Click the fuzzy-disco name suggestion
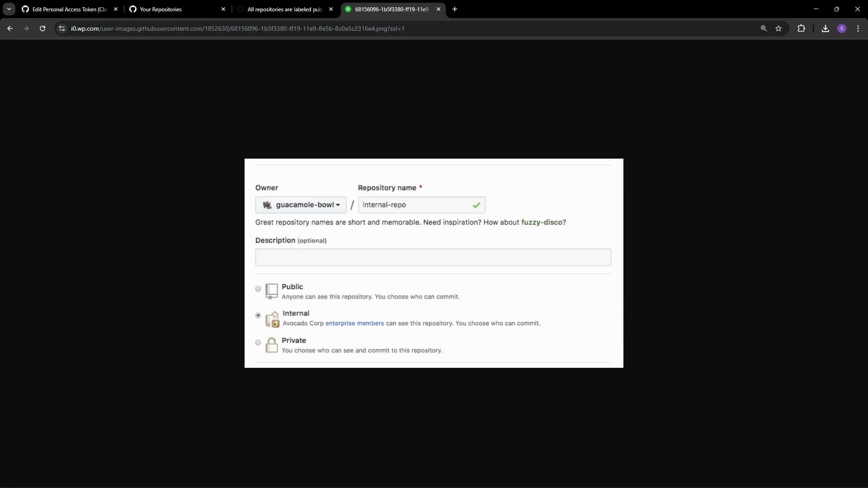Image resolution: width=868 pixels, height=488 pixels. 542,222
